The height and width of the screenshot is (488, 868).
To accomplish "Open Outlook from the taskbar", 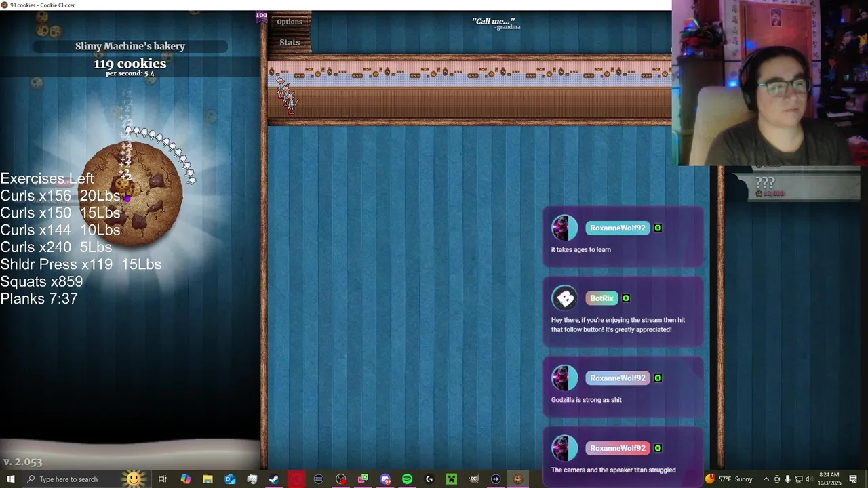I will [x=230, y=479].
